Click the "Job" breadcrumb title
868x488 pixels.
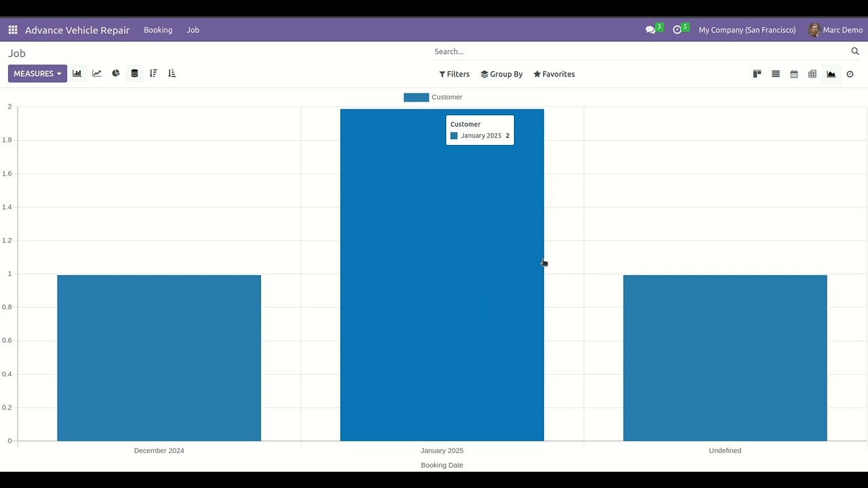(x=17, y=54)
